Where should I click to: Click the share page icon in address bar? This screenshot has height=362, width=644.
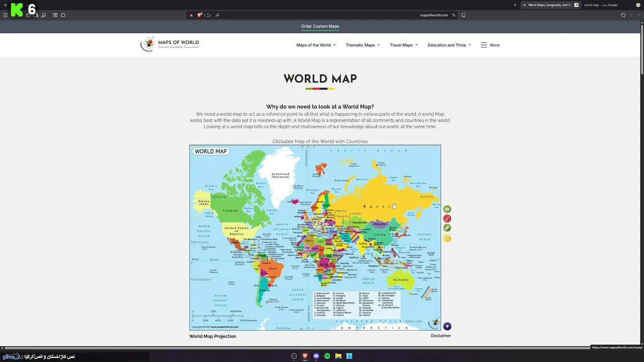coord(209,15)
